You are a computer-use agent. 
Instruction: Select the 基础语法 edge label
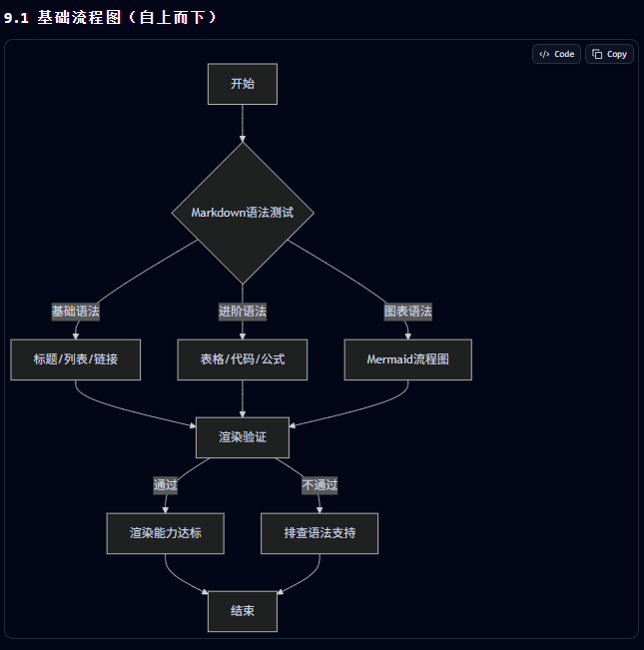[x=76, y=312]
